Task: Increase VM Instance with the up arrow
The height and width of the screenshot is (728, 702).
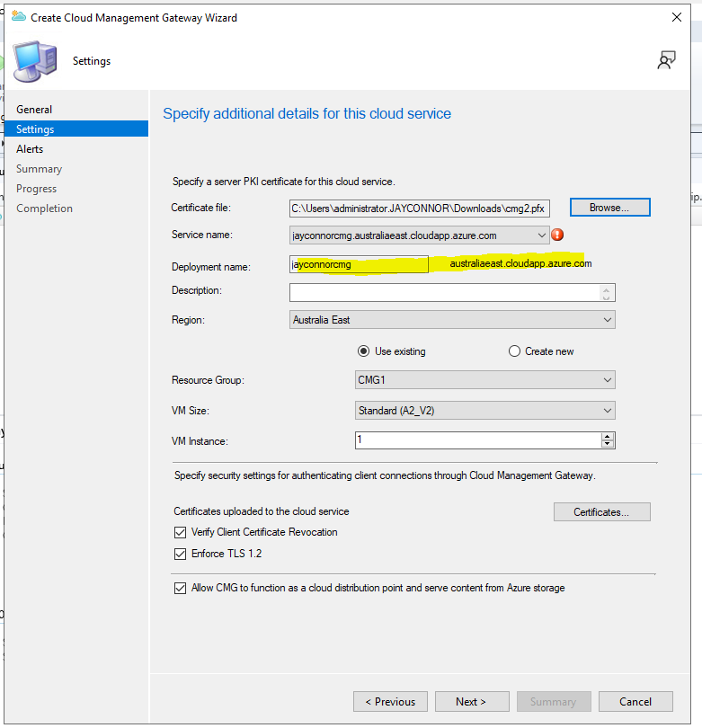Action: 608,437
